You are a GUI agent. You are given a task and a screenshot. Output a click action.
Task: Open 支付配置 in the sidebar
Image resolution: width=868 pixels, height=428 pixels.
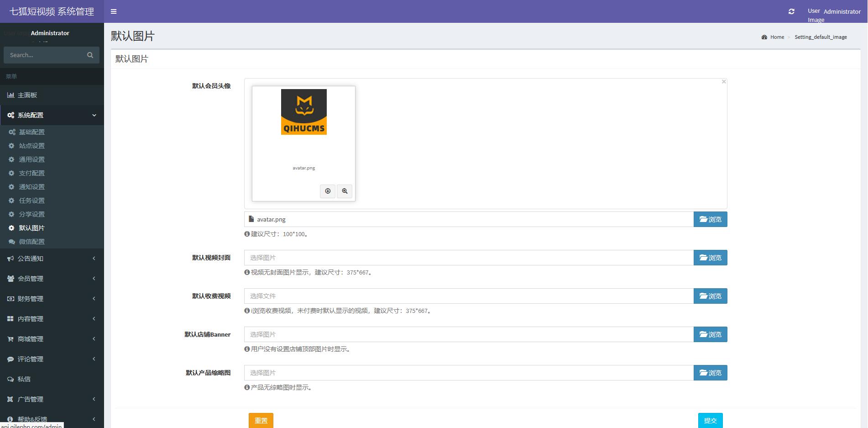[31, 173]
